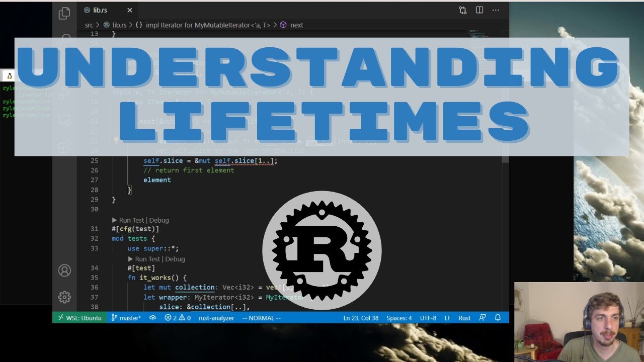This screenshot has width=644, height=362.
Task: Click the Rust file icon in the lib.rs tab
Action: (88, 10)
